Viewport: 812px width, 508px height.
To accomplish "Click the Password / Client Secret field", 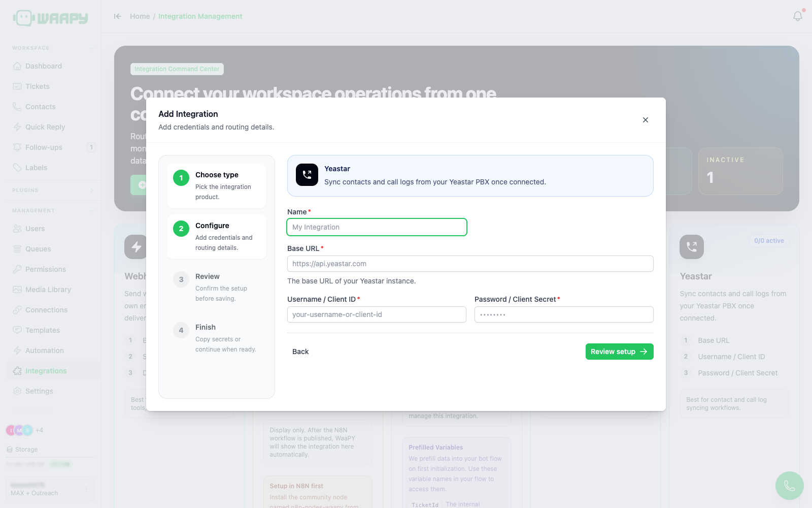I will tap(564, 314).
